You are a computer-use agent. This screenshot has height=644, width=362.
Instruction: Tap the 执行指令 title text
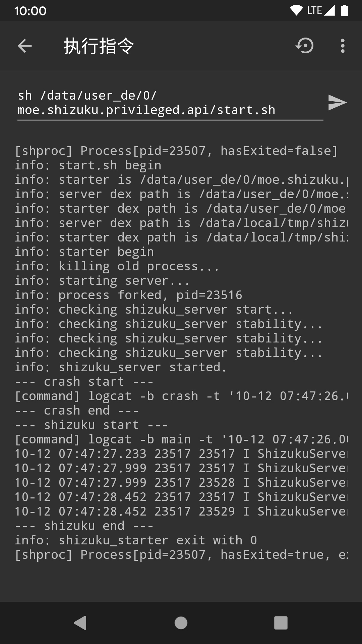[x=99, y=46]
